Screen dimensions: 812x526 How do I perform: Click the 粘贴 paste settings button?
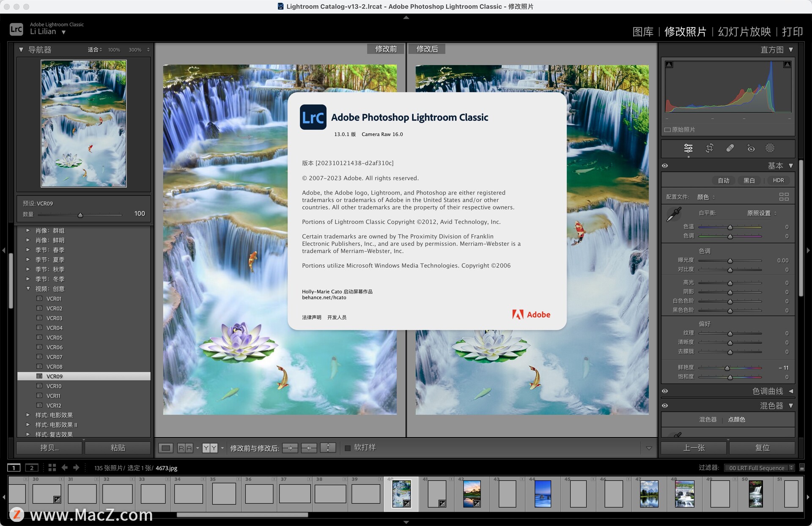pyautogui.click(x=118, y=448)
